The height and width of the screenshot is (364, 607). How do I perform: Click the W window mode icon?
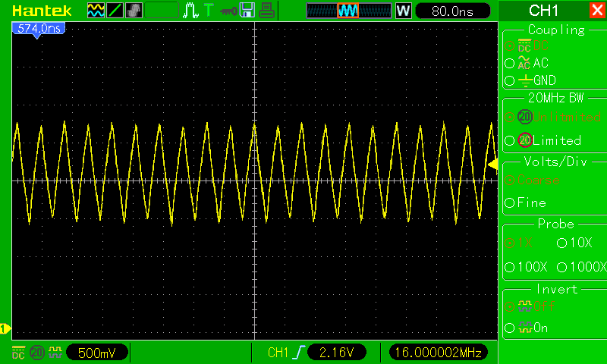click(x=403, y=11)
